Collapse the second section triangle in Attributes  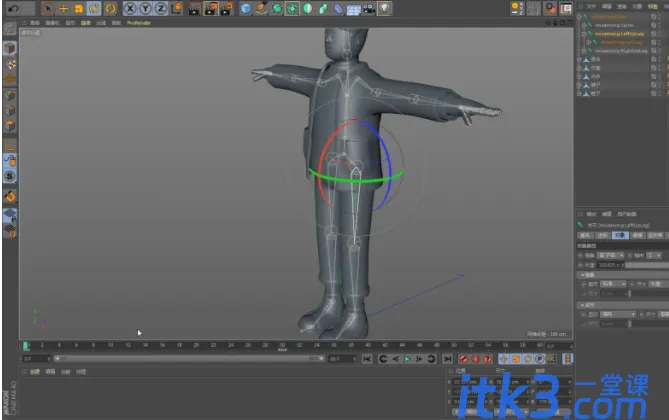point(583,305)
